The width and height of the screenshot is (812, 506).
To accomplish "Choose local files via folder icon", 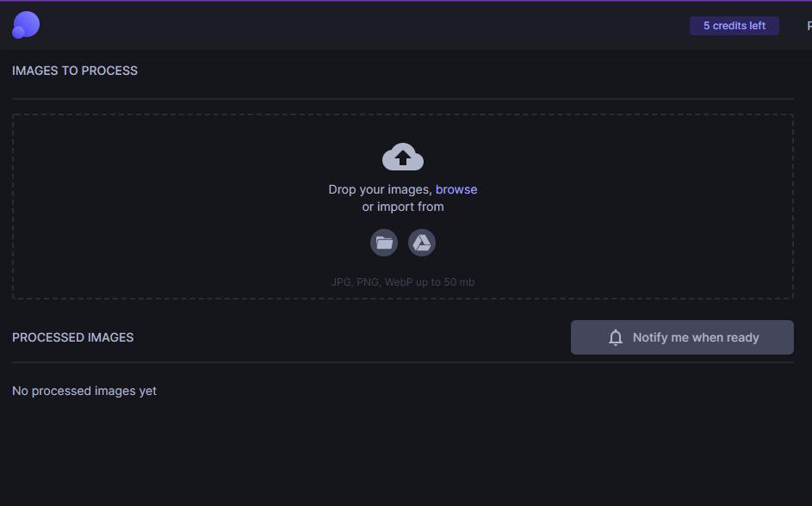I will pos(384,242).
